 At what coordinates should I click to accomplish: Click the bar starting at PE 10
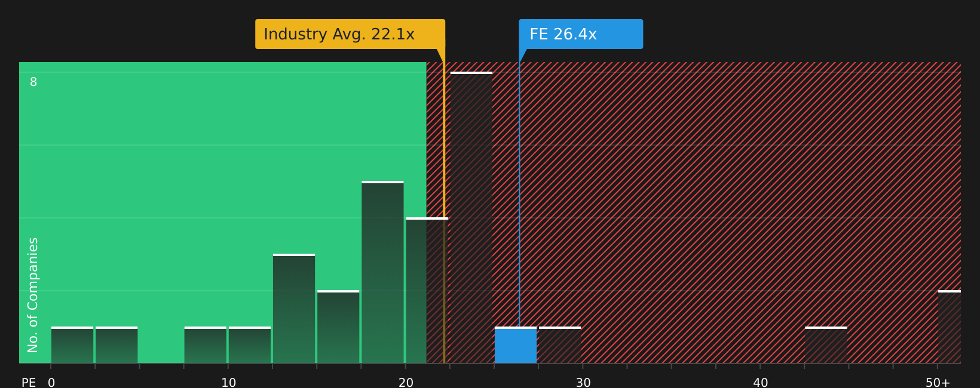click(250, 345)
